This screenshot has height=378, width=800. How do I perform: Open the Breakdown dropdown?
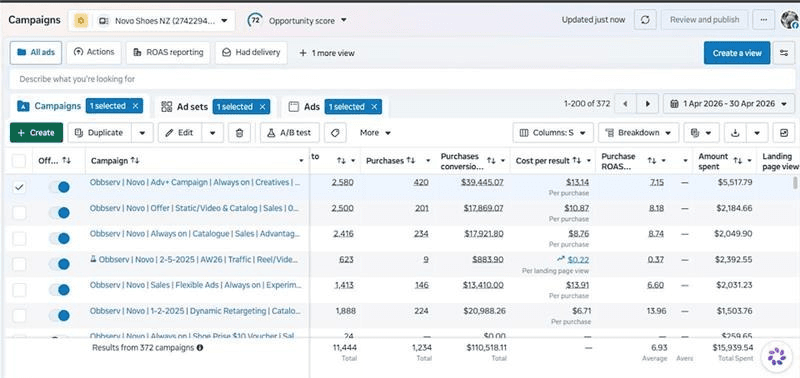638,133
